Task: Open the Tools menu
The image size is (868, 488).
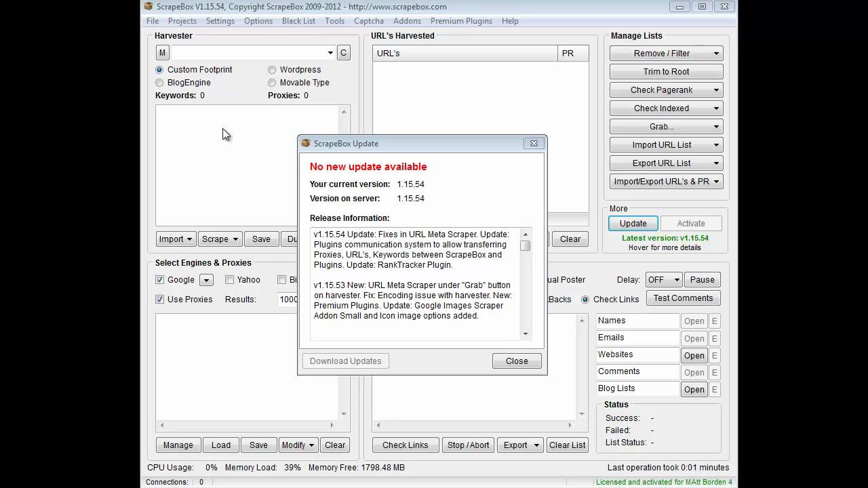Action: (x=334, y=21)
